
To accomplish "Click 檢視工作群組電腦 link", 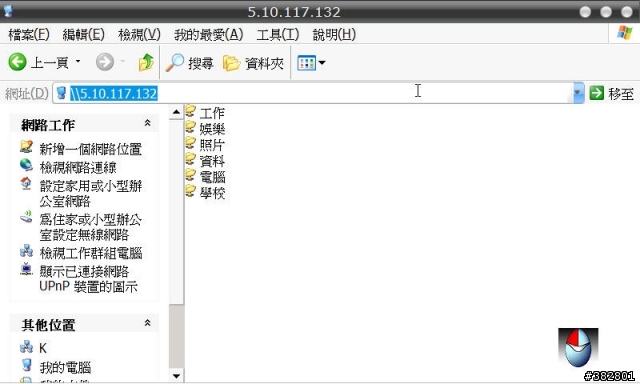I will click(81, 253).
